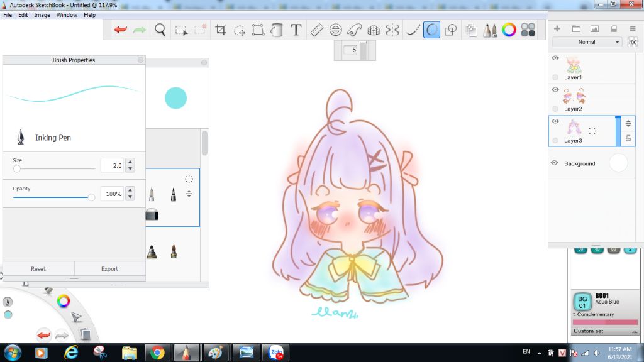
Task: Select the Crop tool
Action: [221, 30]
